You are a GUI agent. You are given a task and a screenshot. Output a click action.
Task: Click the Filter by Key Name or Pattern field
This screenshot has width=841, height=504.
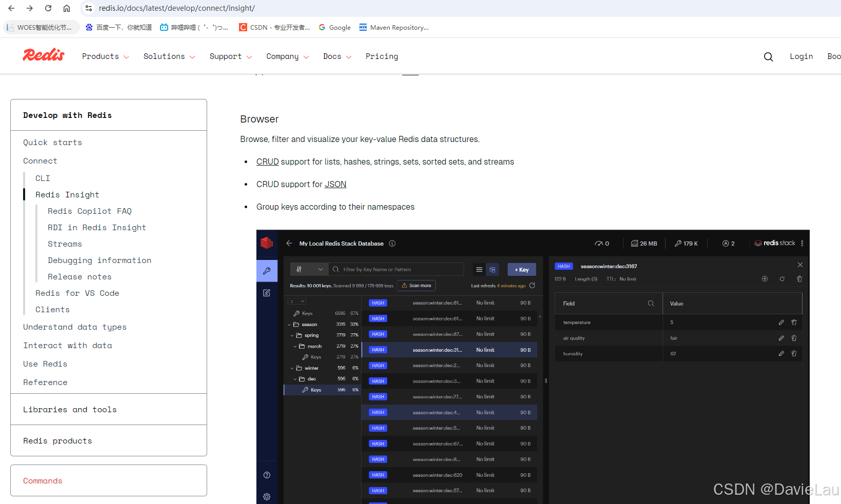396,269
